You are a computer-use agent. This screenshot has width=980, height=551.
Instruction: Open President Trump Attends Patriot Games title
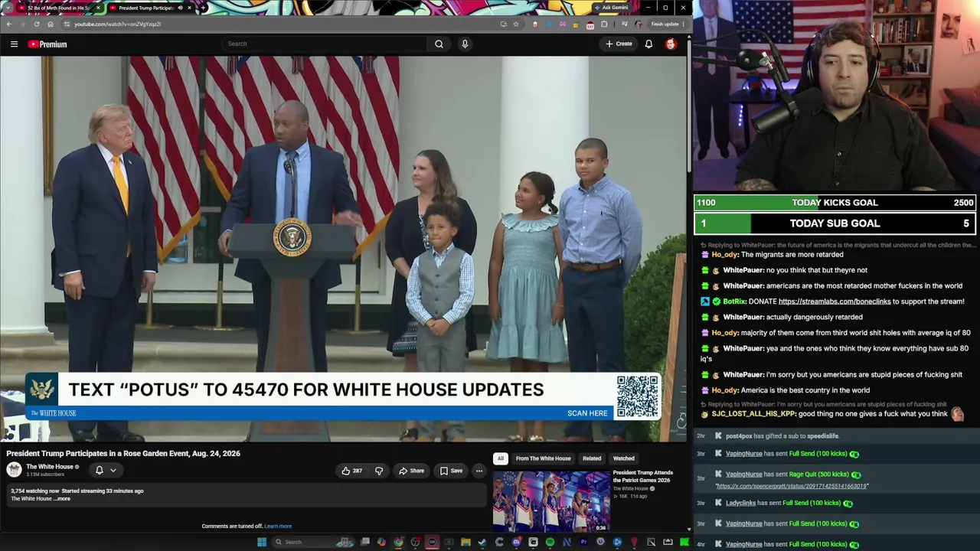(643, 476)
